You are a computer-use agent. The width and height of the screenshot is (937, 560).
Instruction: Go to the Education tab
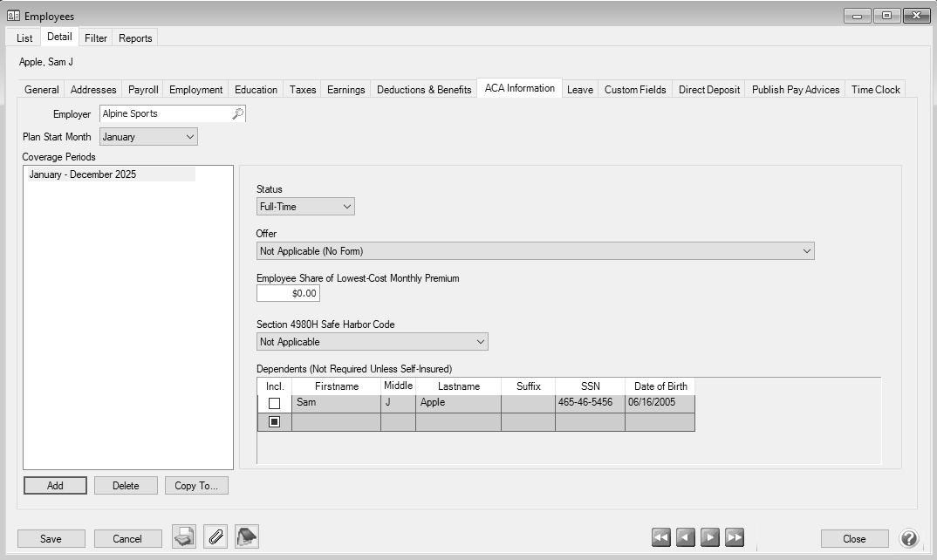[256, 90]
